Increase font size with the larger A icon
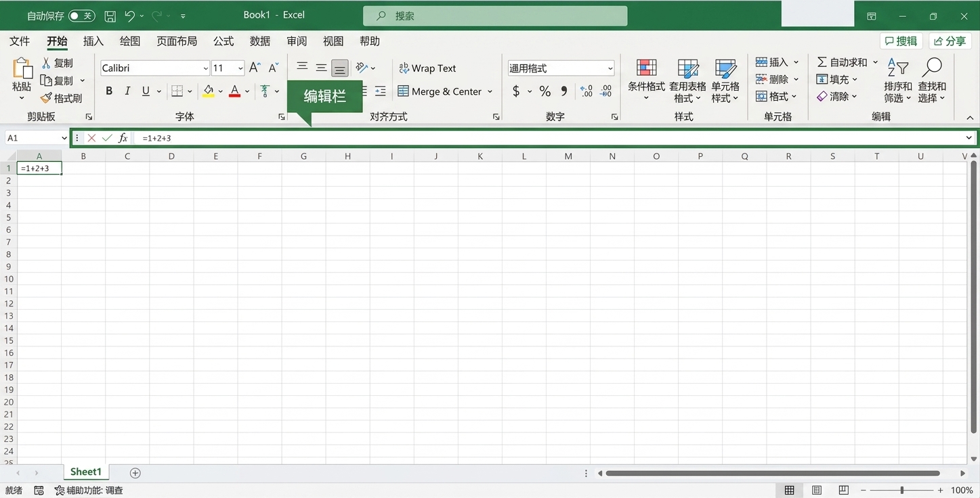 point(255,68)
